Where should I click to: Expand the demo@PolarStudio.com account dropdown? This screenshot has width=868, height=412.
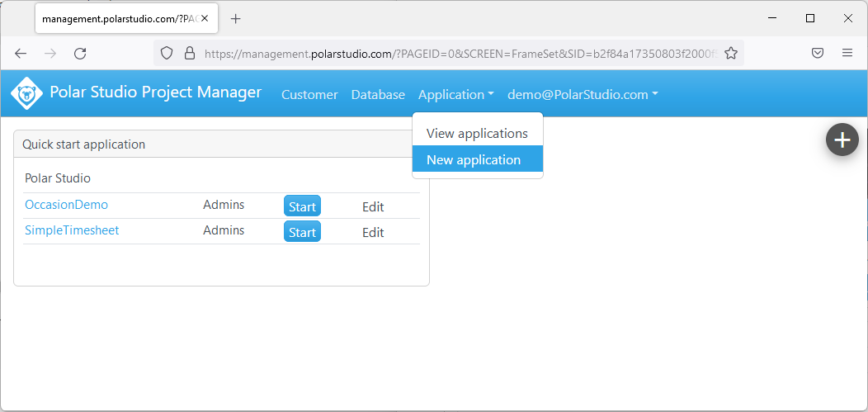point(583,95)
